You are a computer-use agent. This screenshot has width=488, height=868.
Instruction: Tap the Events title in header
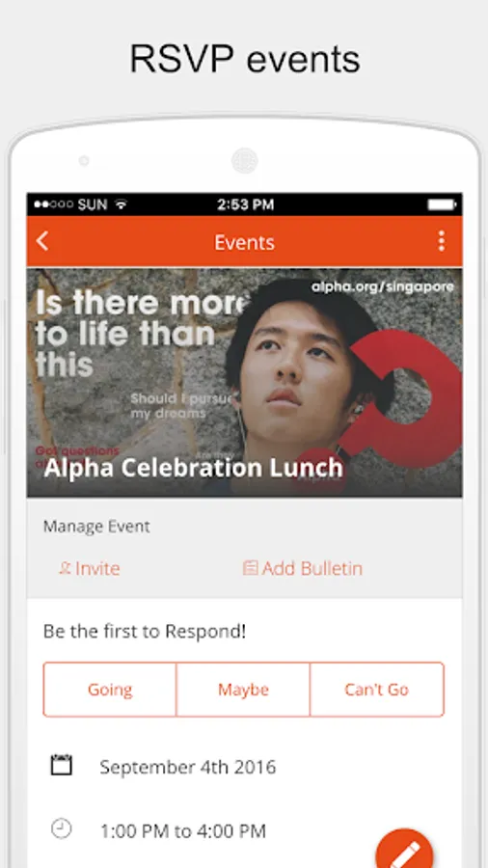click(245, 242)
